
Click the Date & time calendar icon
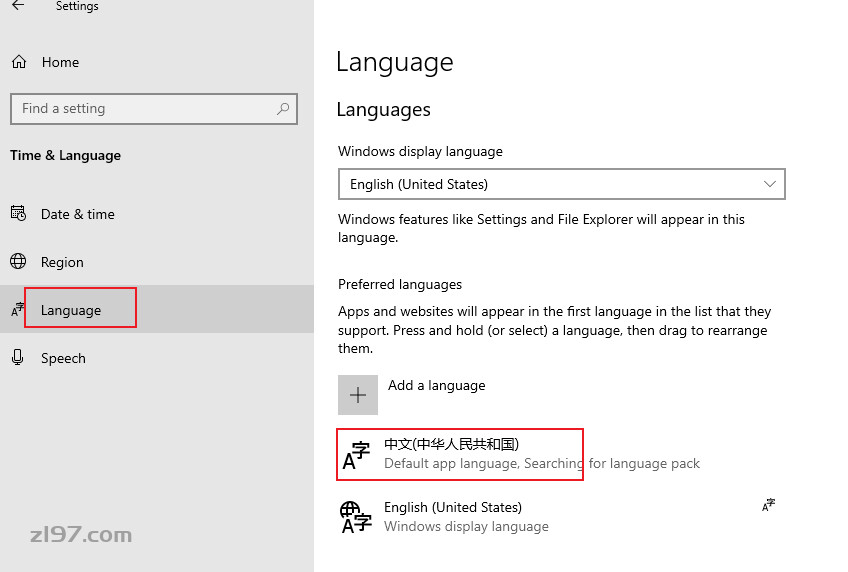click(x=18, y=214)
